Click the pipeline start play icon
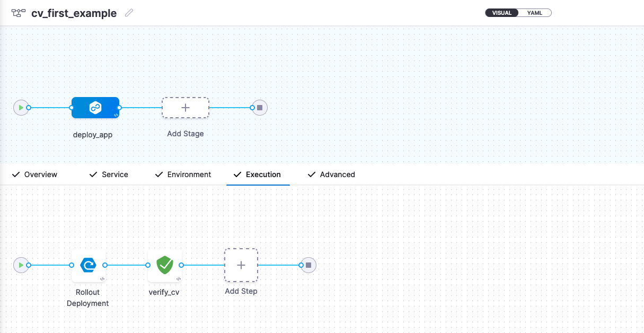 coord(21,108)
